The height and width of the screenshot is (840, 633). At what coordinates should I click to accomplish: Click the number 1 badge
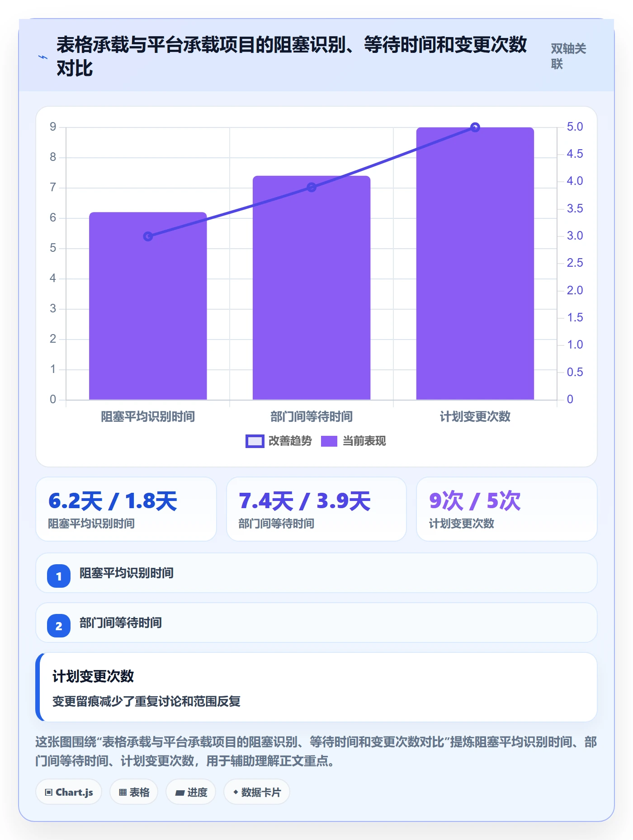coord(59,576)
